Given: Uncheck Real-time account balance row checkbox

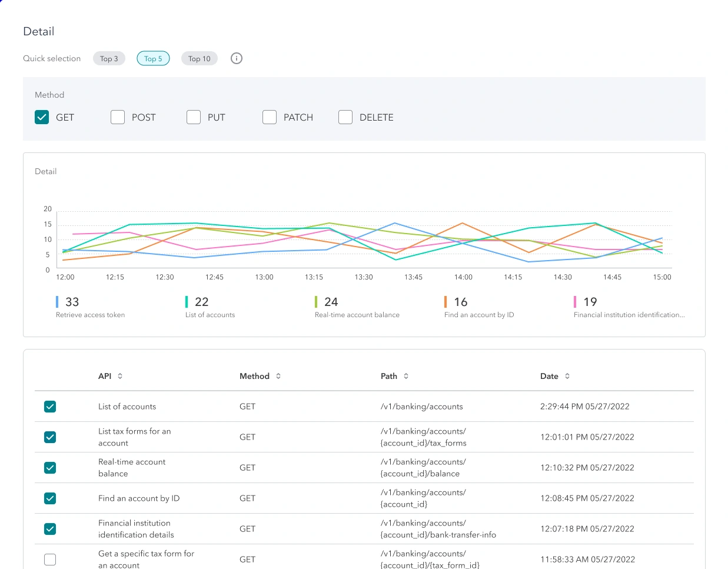Looking at the screenshot, I should pyautogui.click(x=50, y=468).
